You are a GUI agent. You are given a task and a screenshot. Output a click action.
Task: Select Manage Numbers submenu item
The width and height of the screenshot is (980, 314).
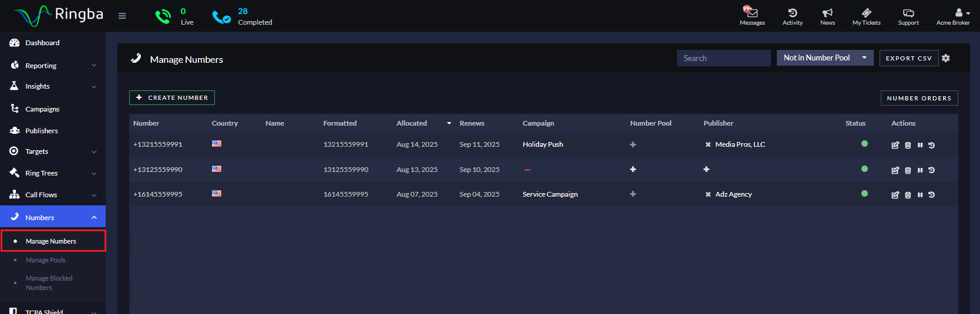pyautogui.click(x=53, y=241)
